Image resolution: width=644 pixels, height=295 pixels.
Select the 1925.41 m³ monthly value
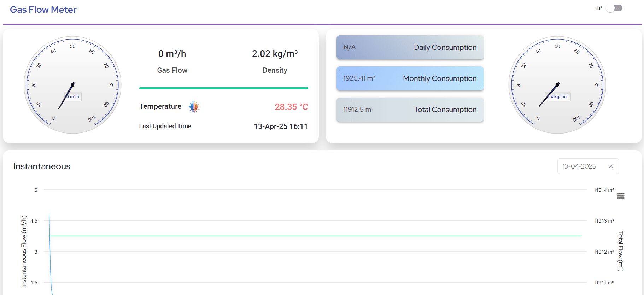tap(359, 78)
